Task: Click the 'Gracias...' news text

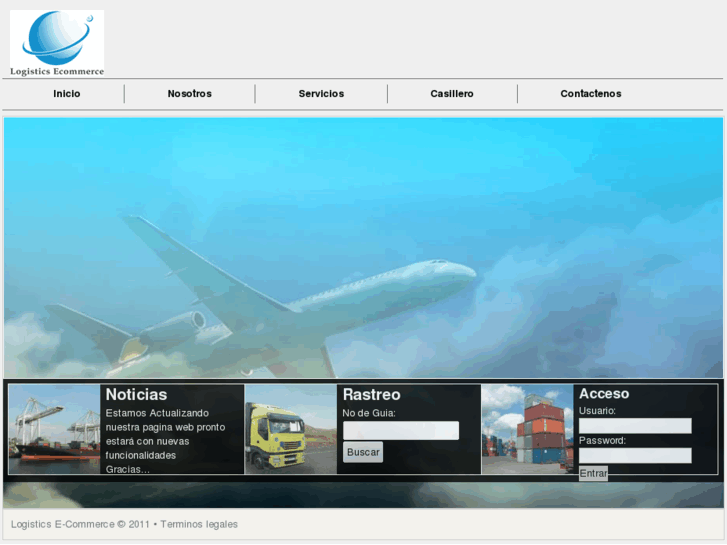Action: pos(128,469)
